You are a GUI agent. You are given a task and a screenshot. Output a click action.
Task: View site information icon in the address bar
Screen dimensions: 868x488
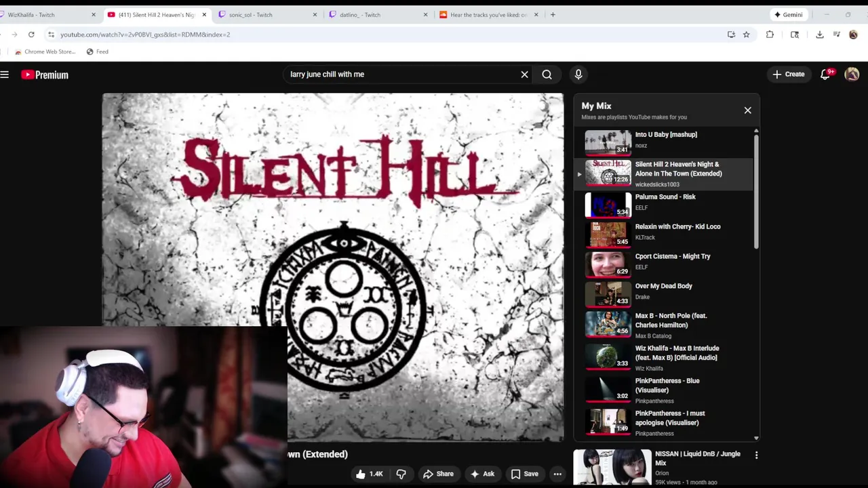coord(51,35)
